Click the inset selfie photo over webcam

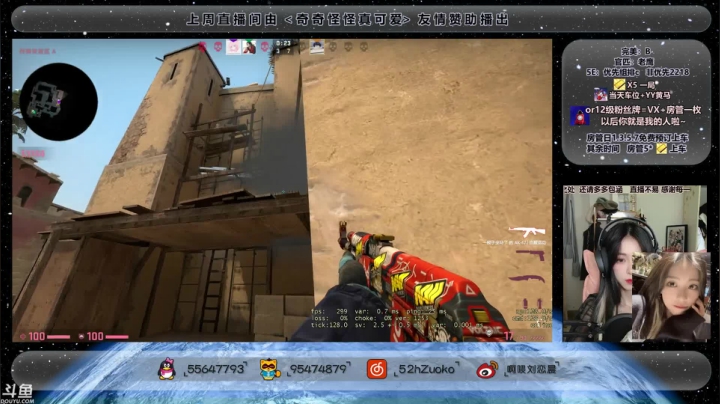(670, 297)
